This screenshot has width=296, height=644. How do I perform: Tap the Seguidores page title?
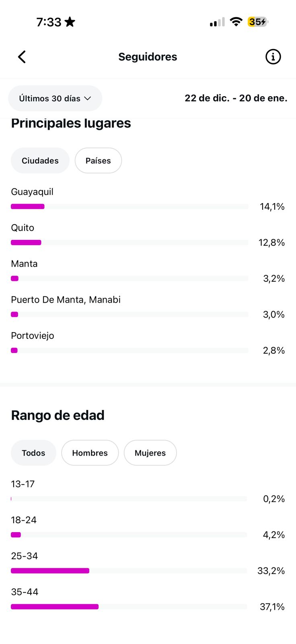click(148, 57)
